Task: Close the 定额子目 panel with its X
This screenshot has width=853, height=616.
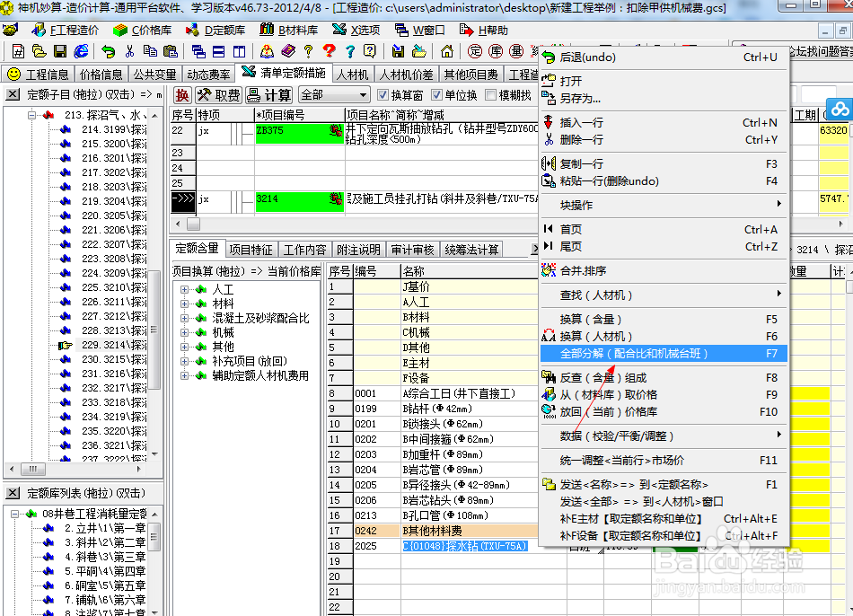Action: pyautogui.click(x=13, y=94)
